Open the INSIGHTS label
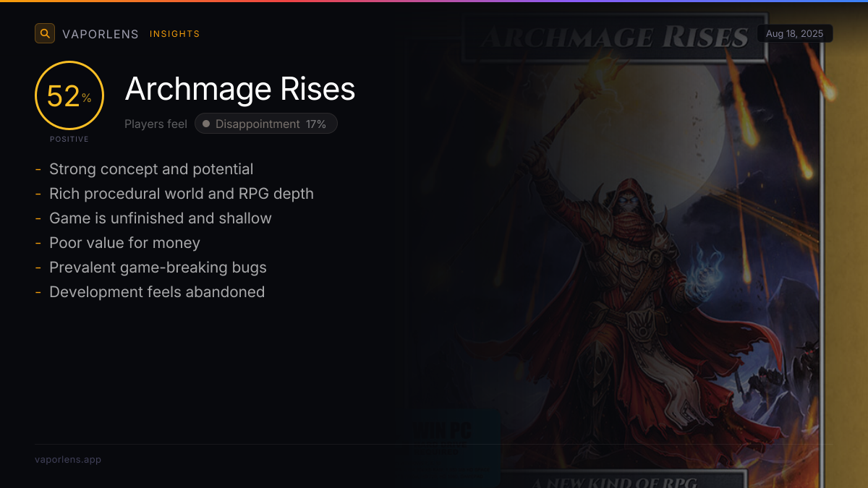Image resolution: width=868 pixels, height=488 pixels. [x=175, y=34]
